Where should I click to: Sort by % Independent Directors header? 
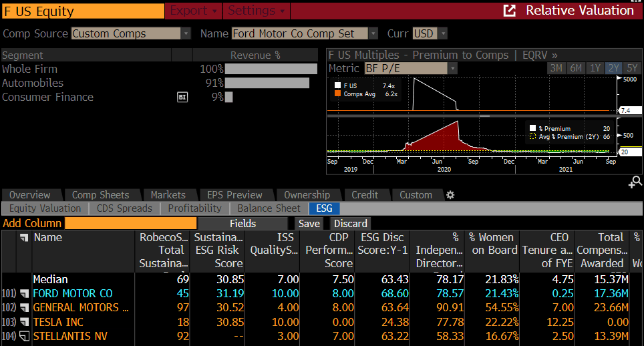pos(438,250)
